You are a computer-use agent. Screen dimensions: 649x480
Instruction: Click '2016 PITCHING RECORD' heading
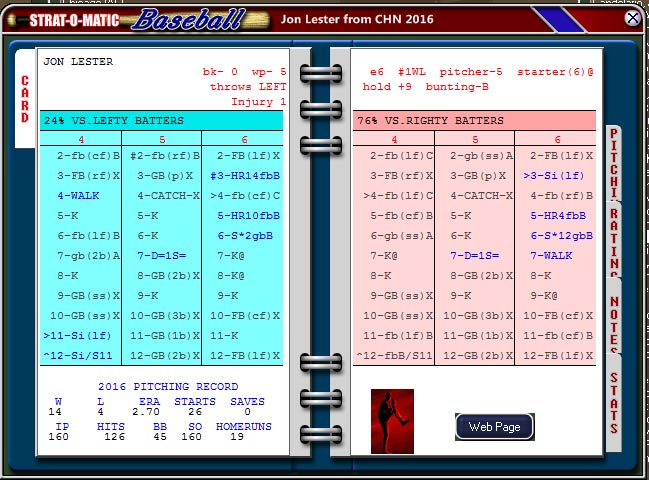(x=168, y=386)
